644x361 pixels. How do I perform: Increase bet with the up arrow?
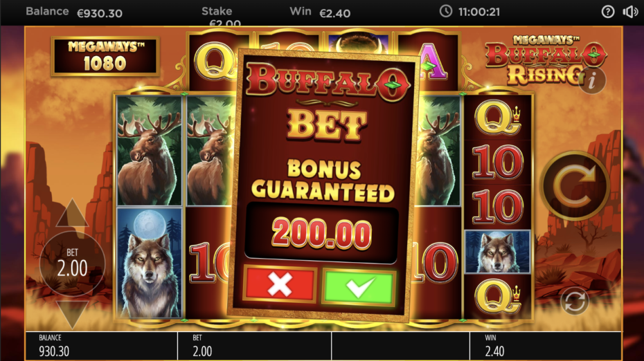72,213
